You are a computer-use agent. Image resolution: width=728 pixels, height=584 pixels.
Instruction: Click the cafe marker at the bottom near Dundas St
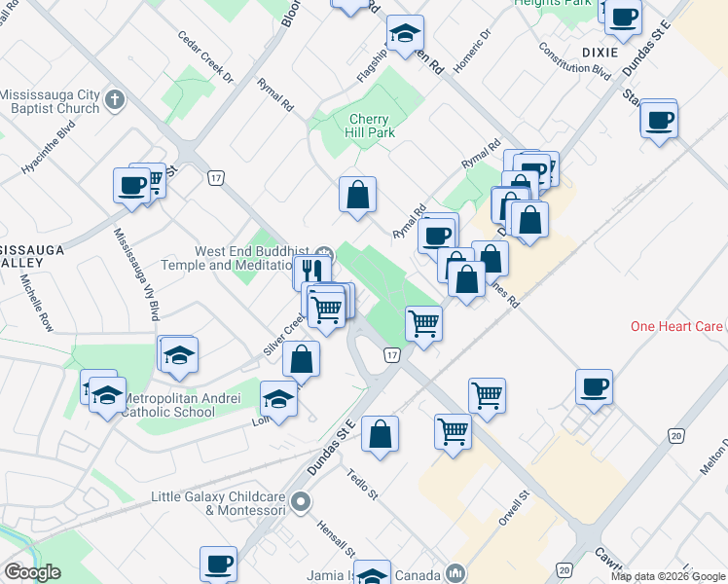[218, 565]
